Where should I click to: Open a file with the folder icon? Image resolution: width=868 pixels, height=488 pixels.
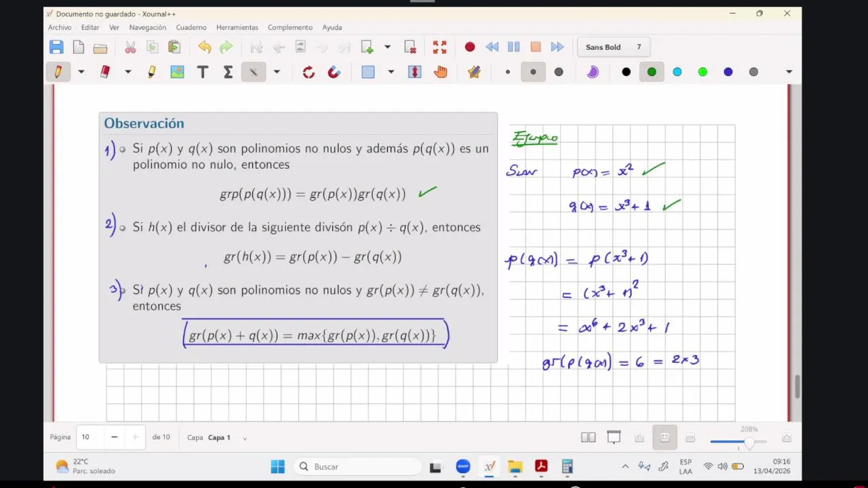pos(100,47)
